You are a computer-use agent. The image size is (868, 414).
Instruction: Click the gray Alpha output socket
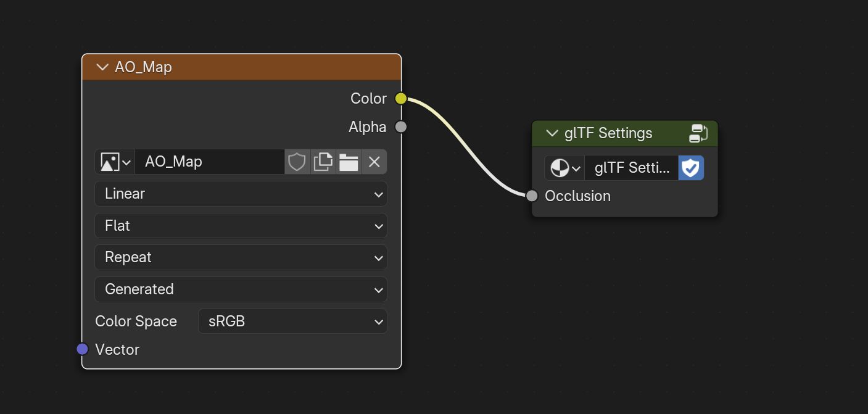[401, 127]
